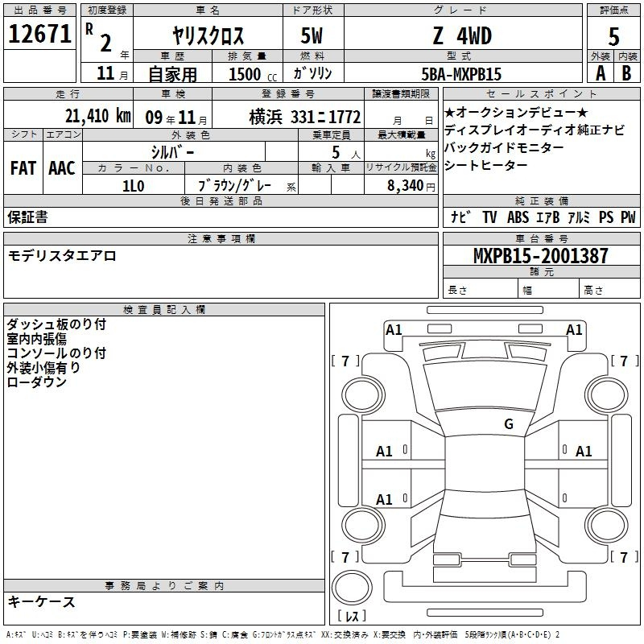This screenshot has height=644, width=644.
Task: Click the [レス] marker below the car diagram
Action: point(352,616)
